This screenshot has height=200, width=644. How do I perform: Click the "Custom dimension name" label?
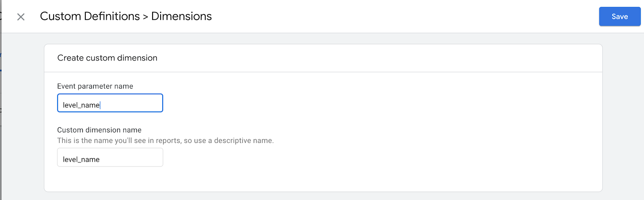99,130
